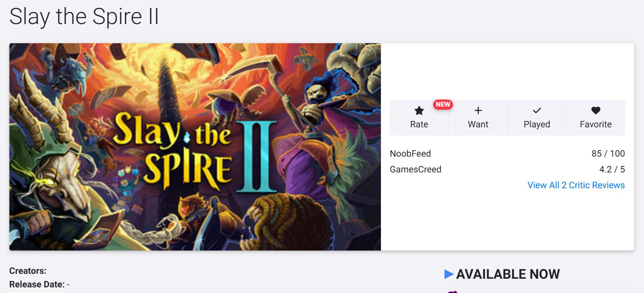
Task: Click the red NEW badge on Rate
Action: pos(443,104)
